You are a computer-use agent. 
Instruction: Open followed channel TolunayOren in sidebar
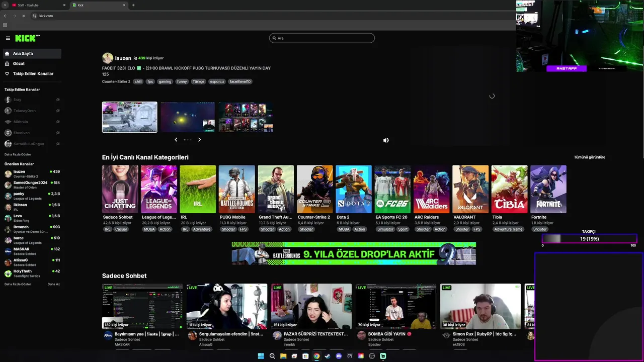pos(32,111)
